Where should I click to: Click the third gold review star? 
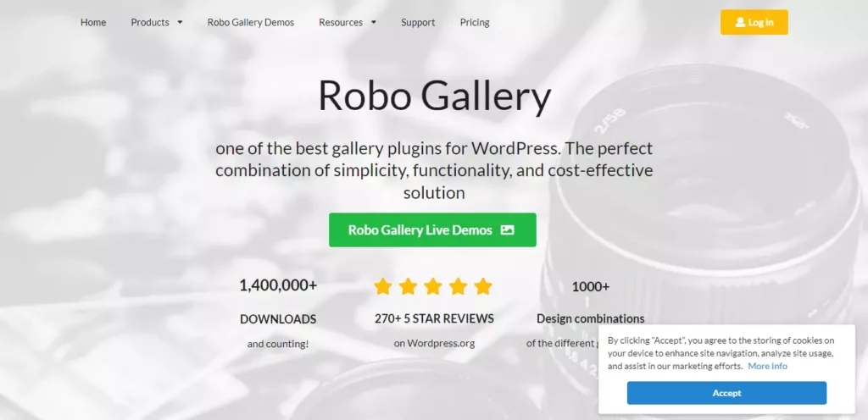(433, 286)
